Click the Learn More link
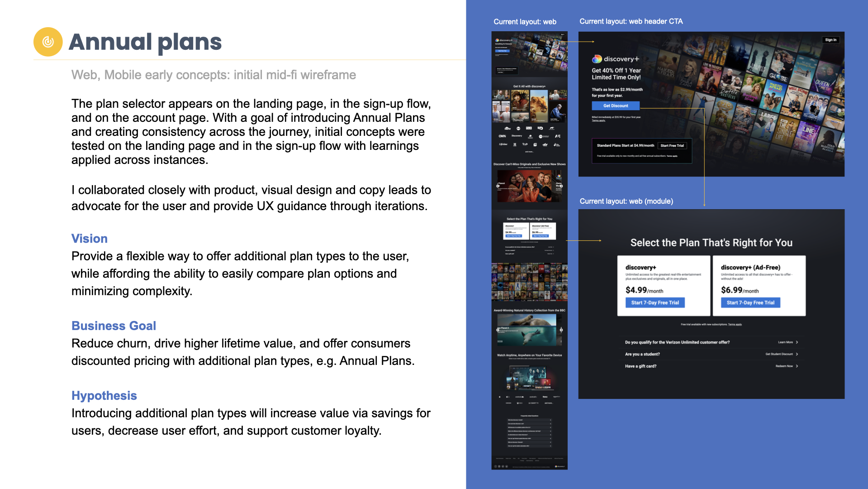This screenshot has width=868, height=489. click(x=785, y=342)
